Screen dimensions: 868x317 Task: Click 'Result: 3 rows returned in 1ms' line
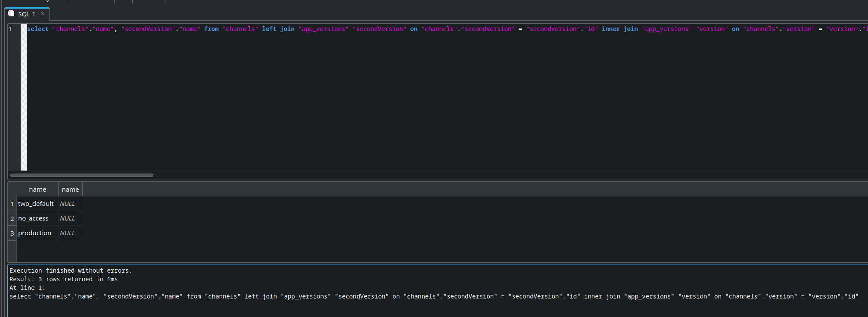(64, 279)
